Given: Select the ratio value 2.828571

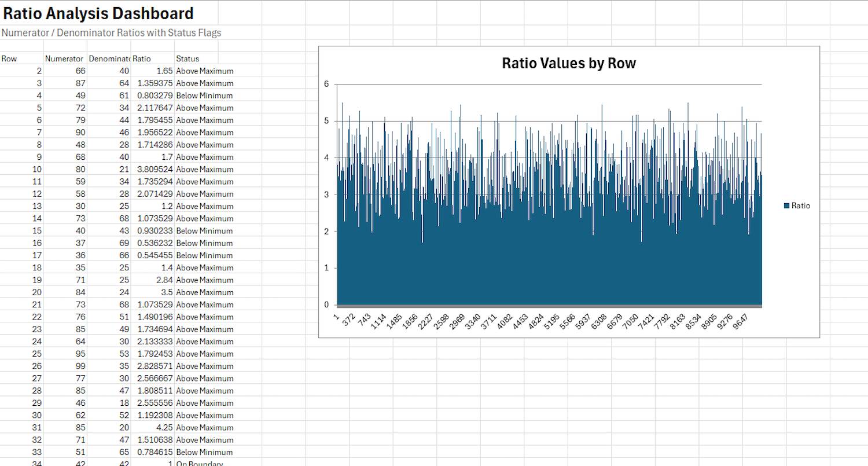Looking at the screenshot, I should [x=153, y=366].
